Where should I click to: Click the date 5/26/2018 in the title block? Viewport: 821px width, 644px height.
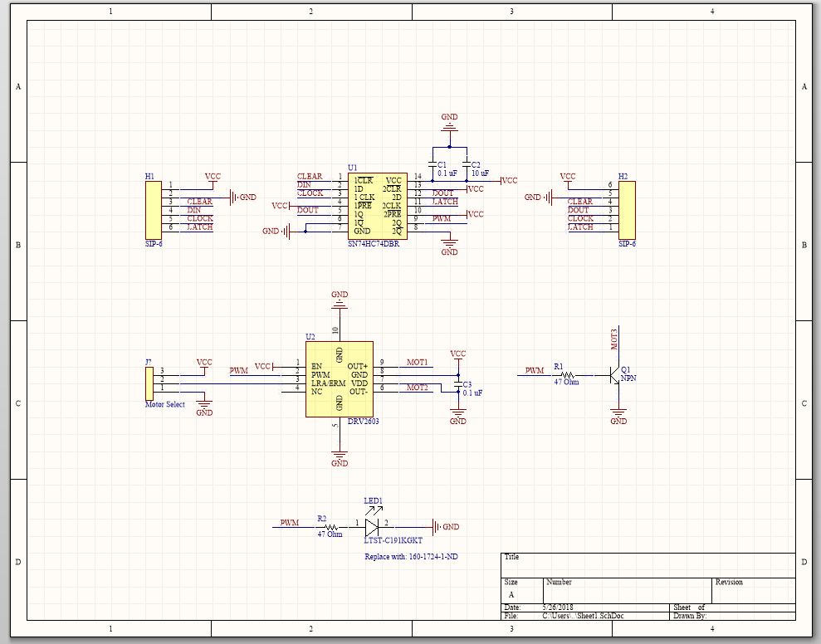[x=558, y=607]
